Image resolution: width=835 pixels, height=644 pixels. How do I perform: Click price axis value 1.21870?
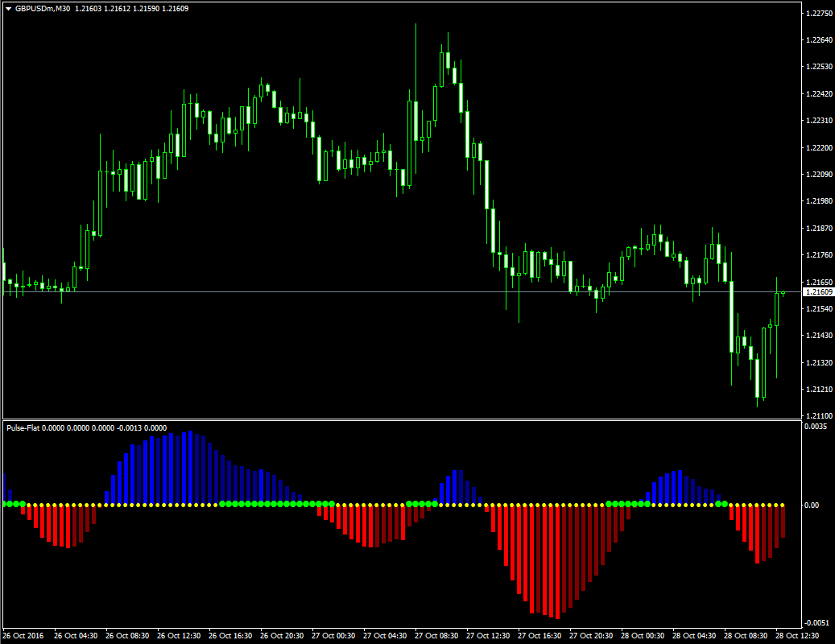(819, 228)
